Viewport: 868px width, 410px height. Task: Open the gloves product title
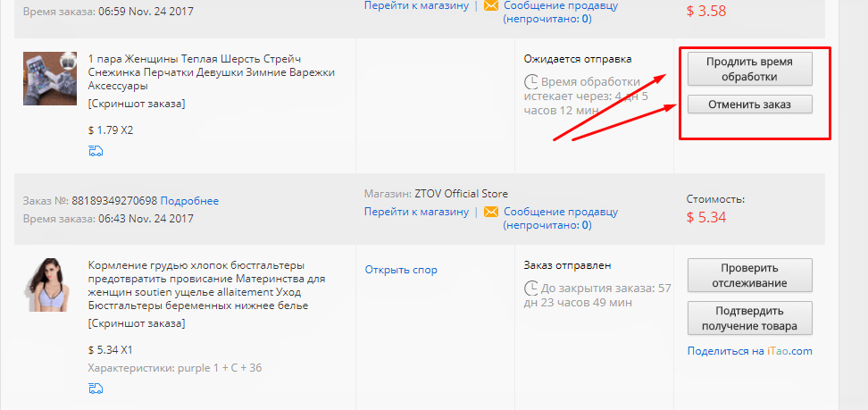point(212,72)
